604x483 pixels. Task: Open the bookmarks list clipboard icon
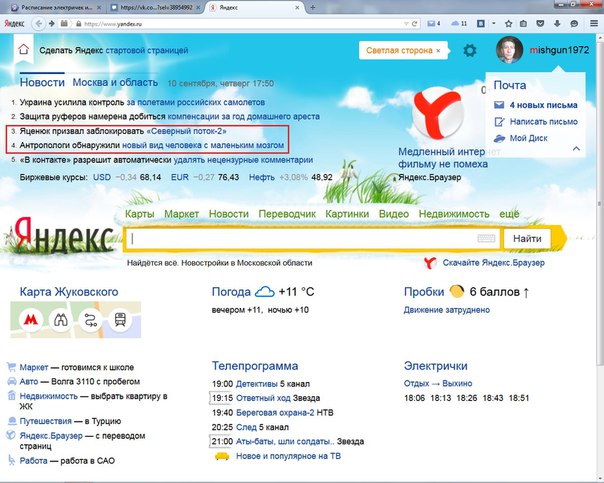[x=523, y=23]
